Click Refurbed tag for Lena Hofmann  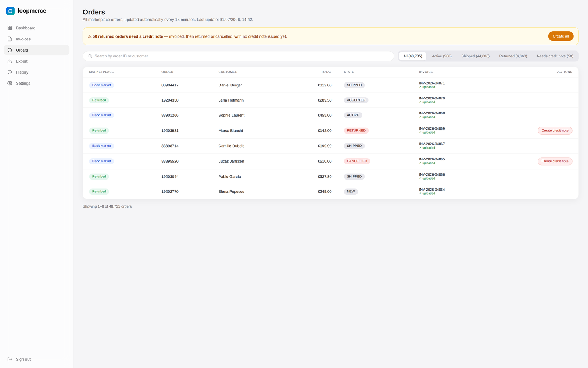(99, 100)
